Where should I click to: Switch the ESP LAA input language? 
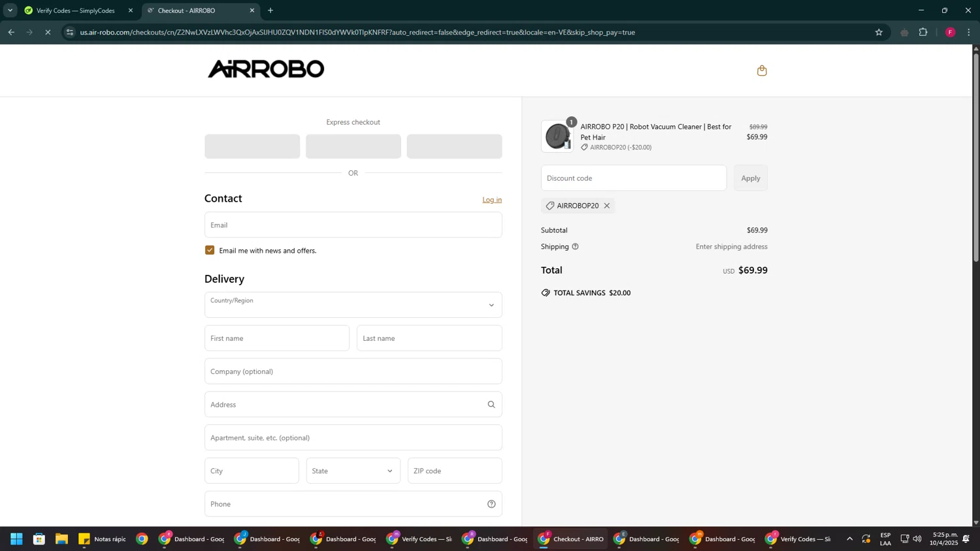coord(885,539)
